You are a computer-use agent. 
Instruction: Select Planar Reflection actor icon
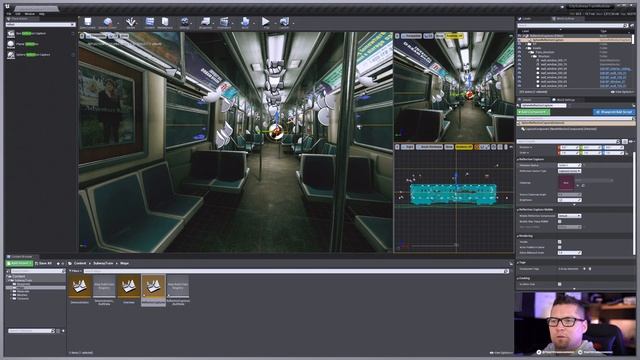point(11,44)
